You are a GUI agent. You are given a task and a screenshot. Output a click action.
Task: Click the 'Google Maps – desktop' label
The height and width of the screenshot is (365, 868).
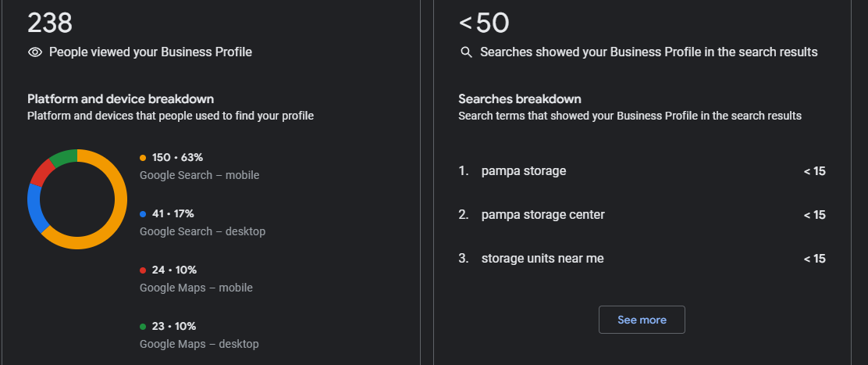pyautogui.click(x=199, y=344)
